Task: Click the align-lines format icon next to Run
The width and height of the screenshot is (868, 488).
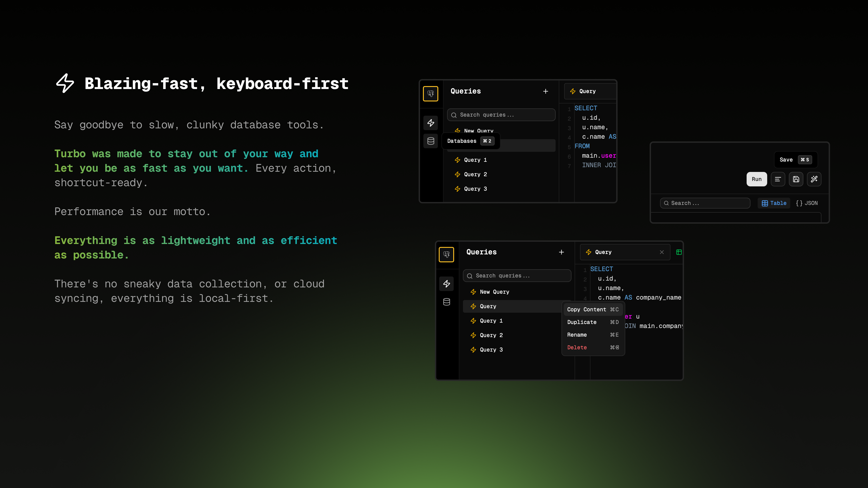Action: [x=778, y=179]
